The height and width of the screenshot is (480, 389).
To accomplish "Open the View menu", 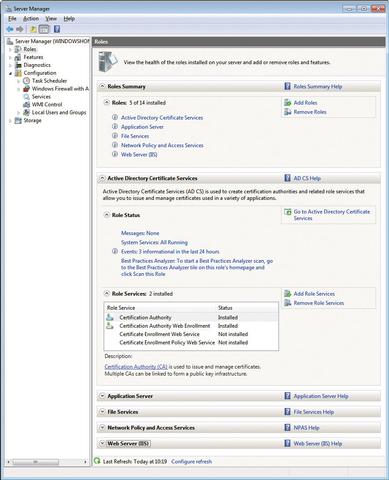I will coord(51,19).
